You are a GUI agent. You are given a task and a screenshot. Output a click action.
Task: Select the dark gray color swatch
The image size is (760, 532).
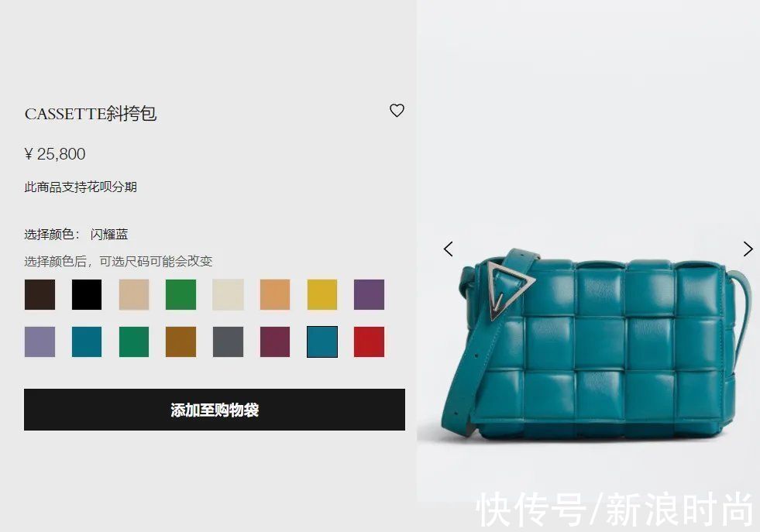coord(228,342)
